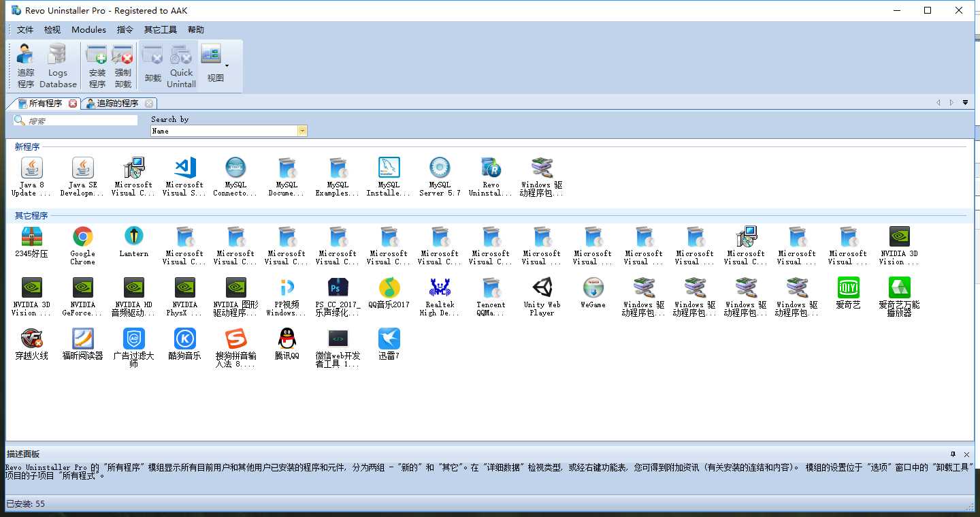
Task: Open the 其它工具 menu
Action: [x=161, y=30]
